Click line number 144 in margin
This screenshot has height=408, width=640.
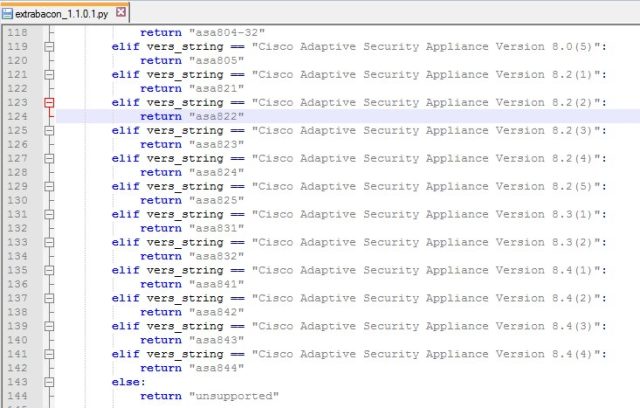pyautogui.click(x=18, y=396)
